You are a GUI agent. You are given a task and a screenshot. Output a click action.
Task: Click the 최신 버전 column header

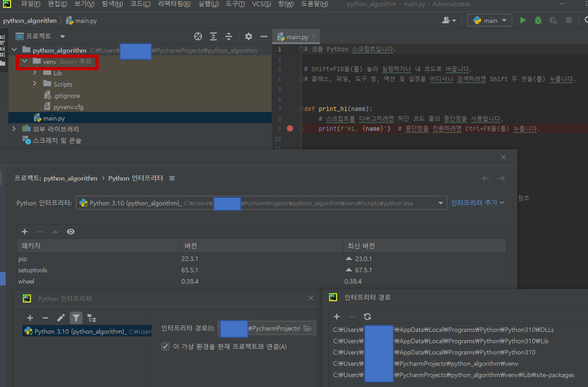(x=425, y=246)
